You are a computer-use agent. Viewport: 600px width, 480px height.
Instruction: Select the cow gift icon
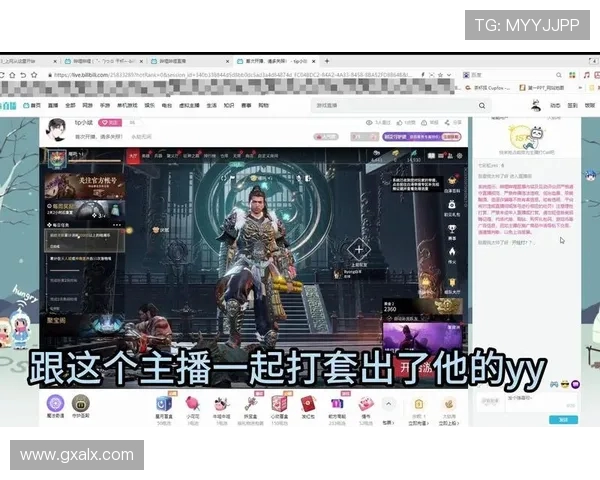[x=221, y=403]
